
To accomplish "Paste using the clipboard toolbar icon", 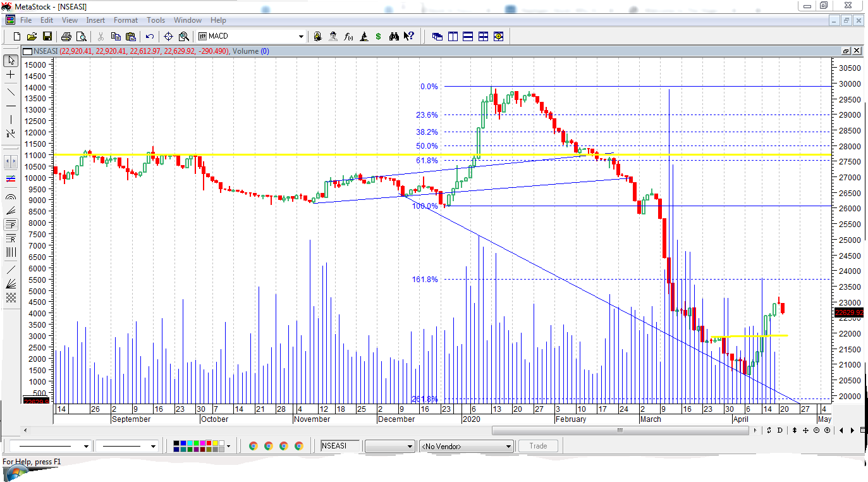I will pyautogui.click(x=131, y=37).
